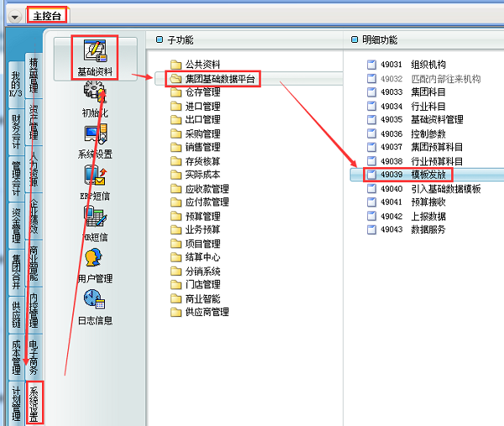The width and height of the screenshot is (504, 426).
Task: Click 49032 匹配内部往来机构 entry
Action: [x=423, y=78]
